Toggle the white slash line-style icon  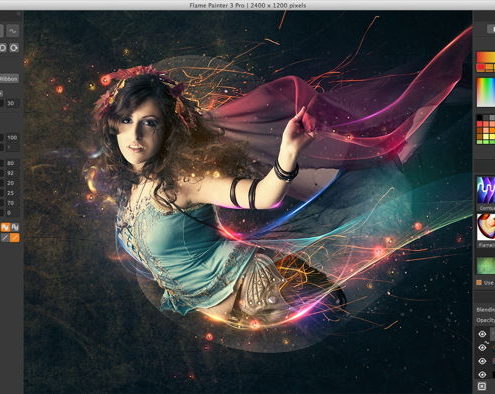click(5, 237)
